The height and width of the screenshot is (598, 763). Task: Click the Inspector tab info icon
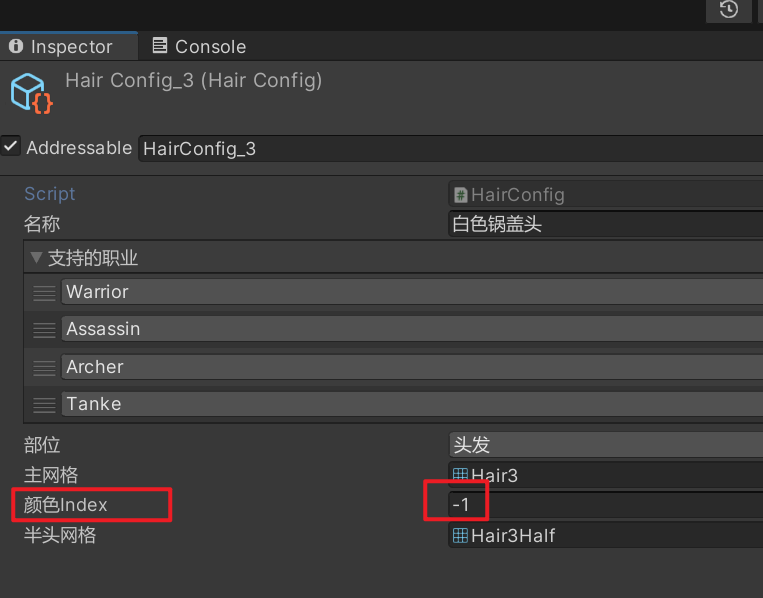pos(16,46)
